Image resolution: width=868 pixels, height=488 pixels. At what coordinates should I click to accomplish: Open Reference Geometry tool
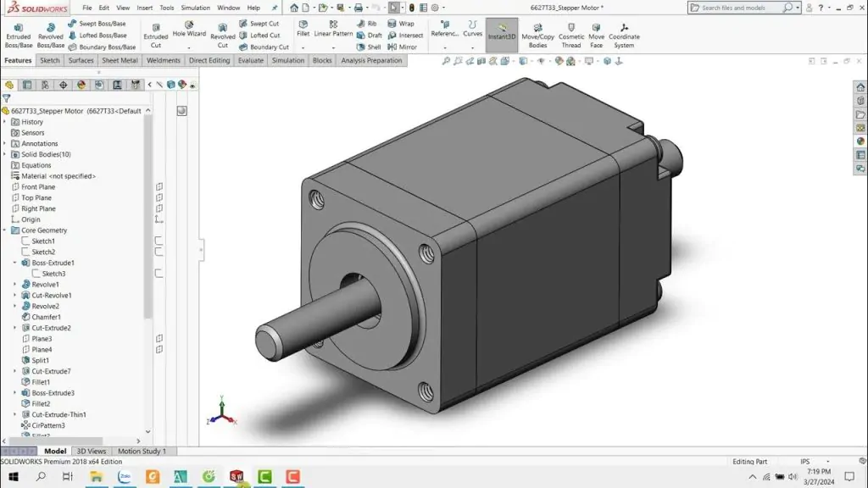pos(444,30)
